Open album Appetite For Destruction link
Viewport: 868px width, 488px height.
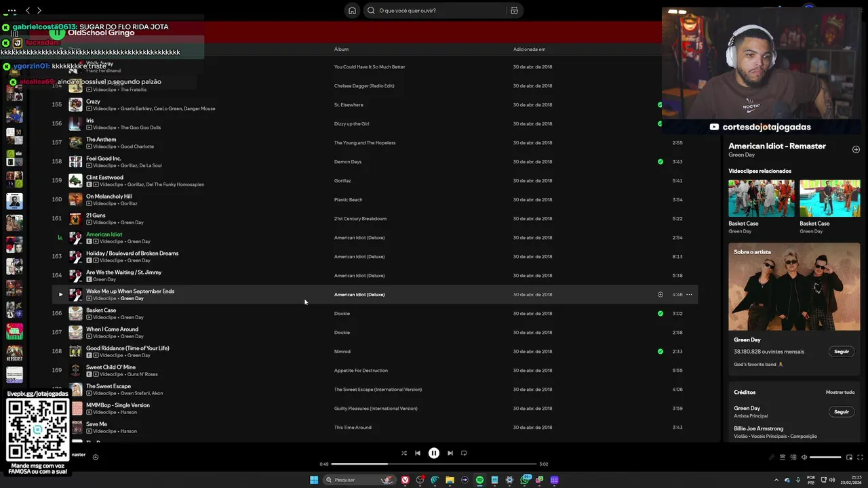[361, 370]
